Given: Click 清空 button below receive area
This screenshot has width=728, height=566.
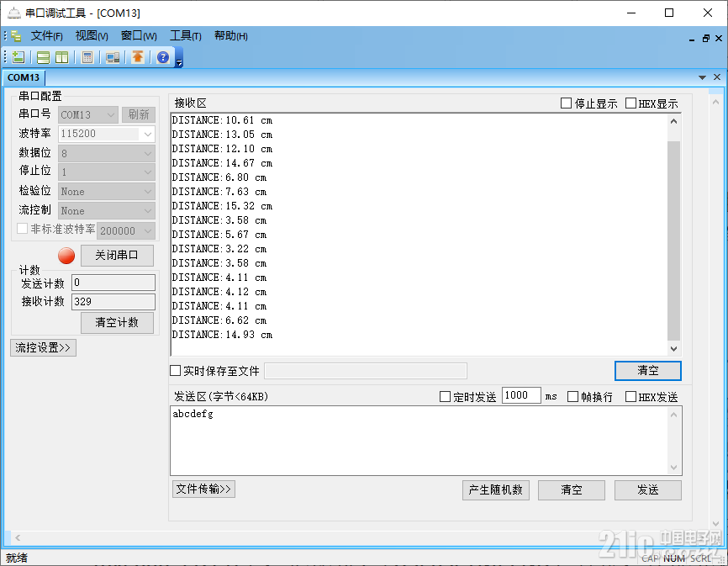Looking at the screenshot, I should (647, 371).
